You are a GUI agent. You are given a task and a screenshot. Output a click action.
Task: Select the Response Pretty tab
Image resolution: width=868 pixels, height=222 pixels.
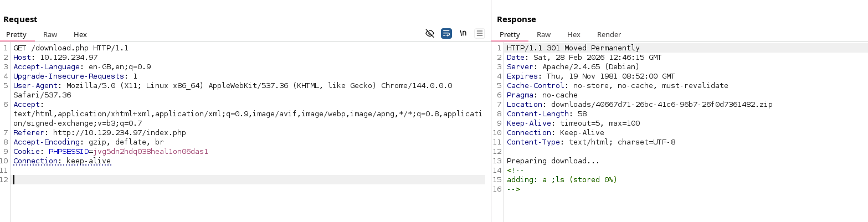[510, 34]
